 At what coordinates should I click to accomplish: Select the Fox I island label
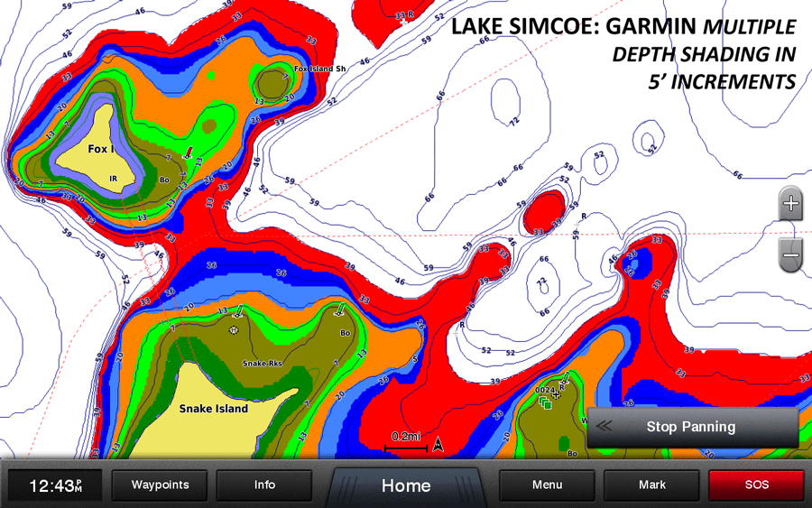100,149
